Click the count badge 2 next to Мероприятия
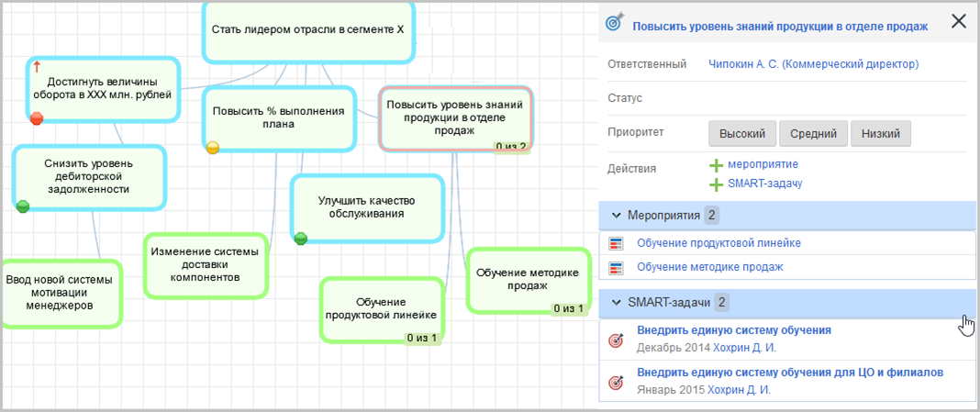This screenshot has width=980, height=412. pos(711,217)
